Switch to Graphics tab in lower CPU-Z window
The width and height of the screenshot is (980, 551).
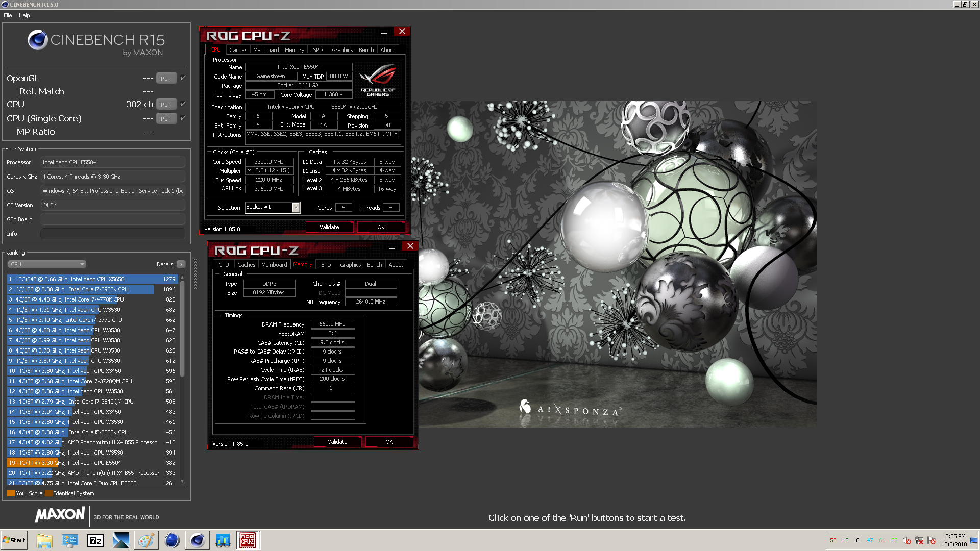tap(350, 265)
